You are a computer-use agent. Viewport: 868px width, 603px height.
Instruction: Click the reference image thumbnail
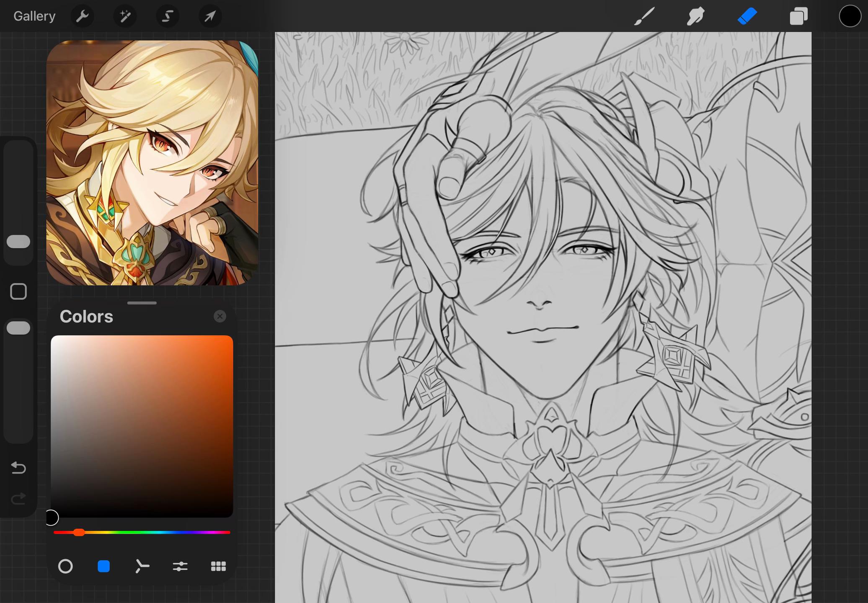pos(152,162)
